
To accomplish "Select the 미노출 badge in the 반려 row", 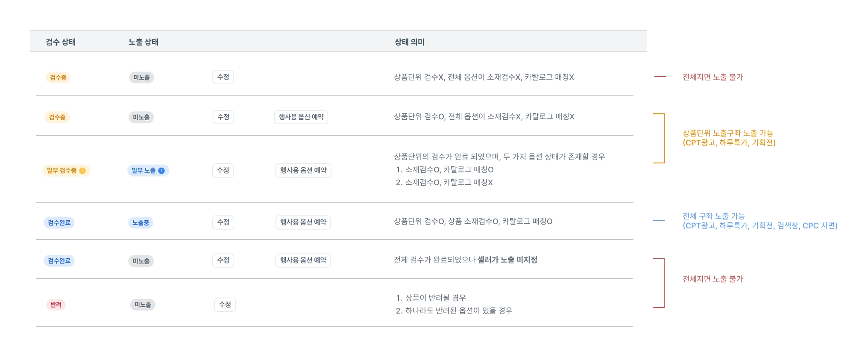I will click(x=143, y=305).
